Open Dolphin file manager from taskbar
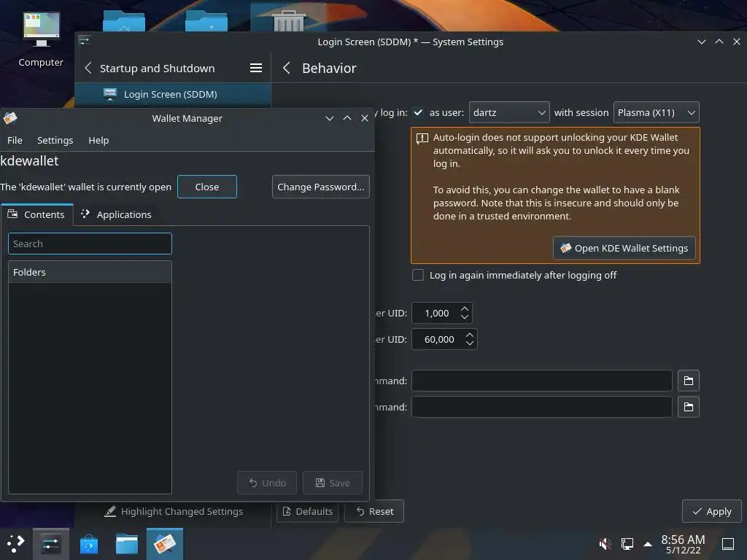 click(x=127, y=544)
